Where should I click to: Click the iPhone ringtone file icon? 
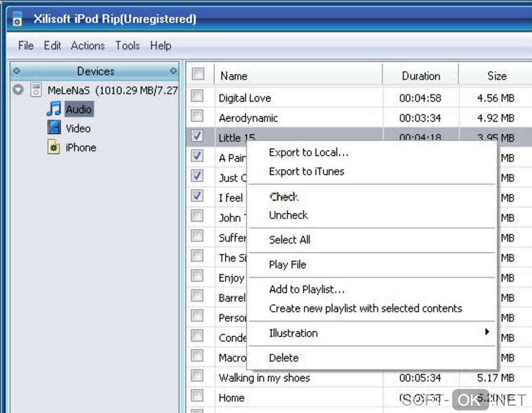pos(54,147)
